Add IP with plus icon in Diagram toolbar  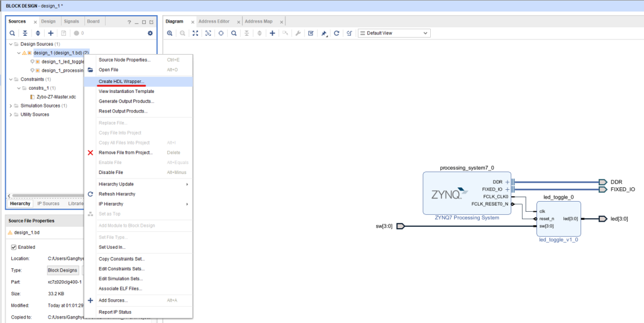point(272,33)
